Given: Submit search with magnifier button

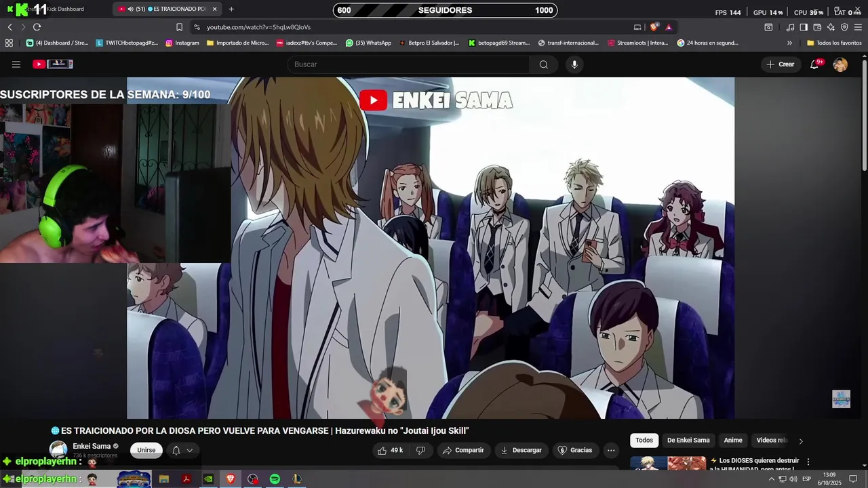Looking at the screenshot, I should [x=544, y=64].
